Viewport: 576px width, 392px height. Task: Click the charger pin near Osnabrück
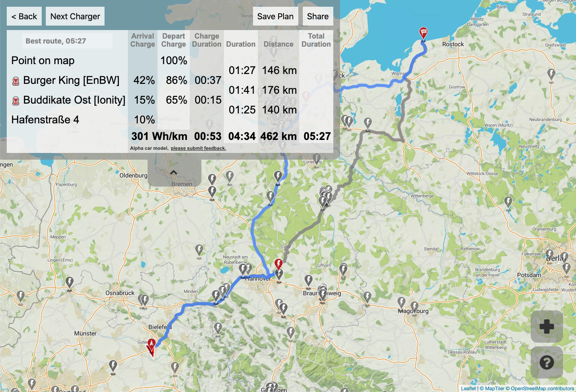coord(144,300)
